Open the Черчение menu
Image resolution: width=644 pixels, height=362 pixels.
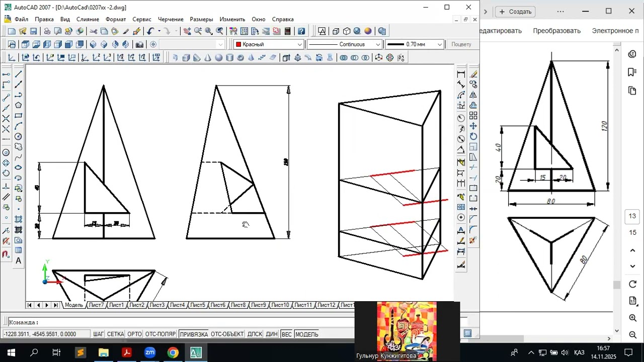[171, 19]
